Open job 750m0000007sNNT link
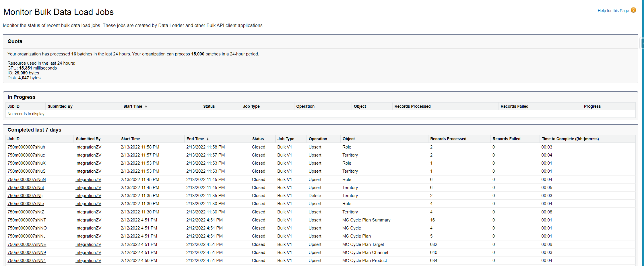Image resolution: width=644 pixels, height=266 pixels. pos(27,220)
